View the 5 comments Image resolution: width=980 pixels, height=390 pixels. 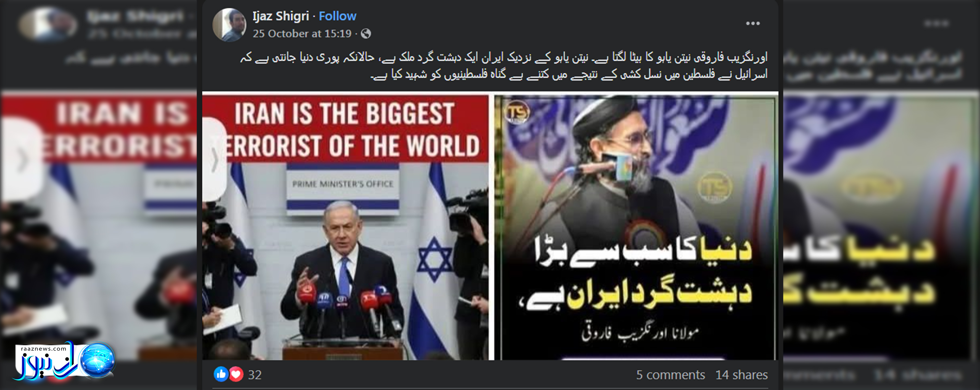tap(670, 375)
